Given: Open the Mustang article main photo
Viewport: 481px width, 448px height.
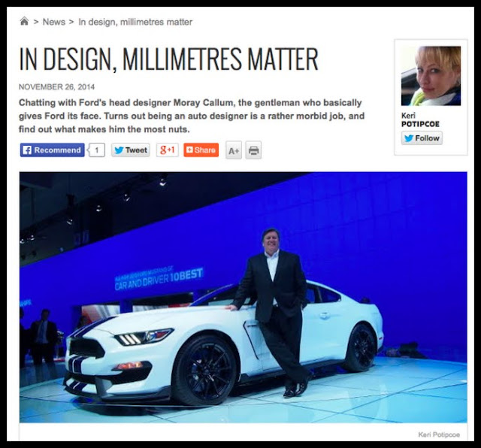Looking at the screenshot, I should click(244, 297).
